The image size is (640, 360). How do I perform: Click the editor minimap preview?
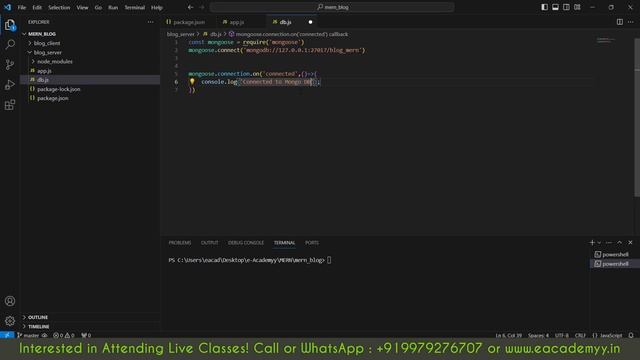606,40
